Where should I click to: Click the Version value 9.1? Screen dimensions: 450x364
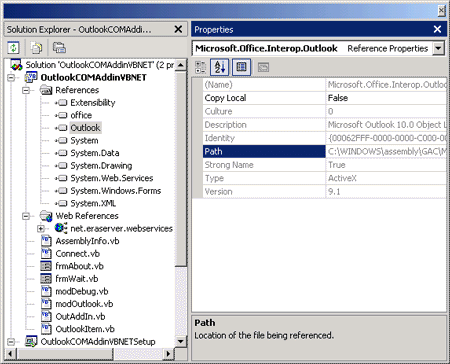[x=334, y=192]
